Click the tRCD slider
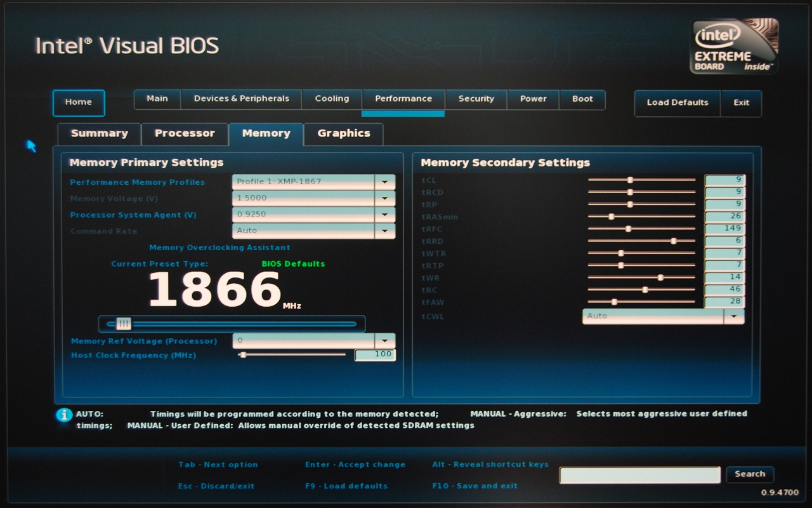Image resolution: width=812 pixels, height=508 pixels. coord(641,192)
